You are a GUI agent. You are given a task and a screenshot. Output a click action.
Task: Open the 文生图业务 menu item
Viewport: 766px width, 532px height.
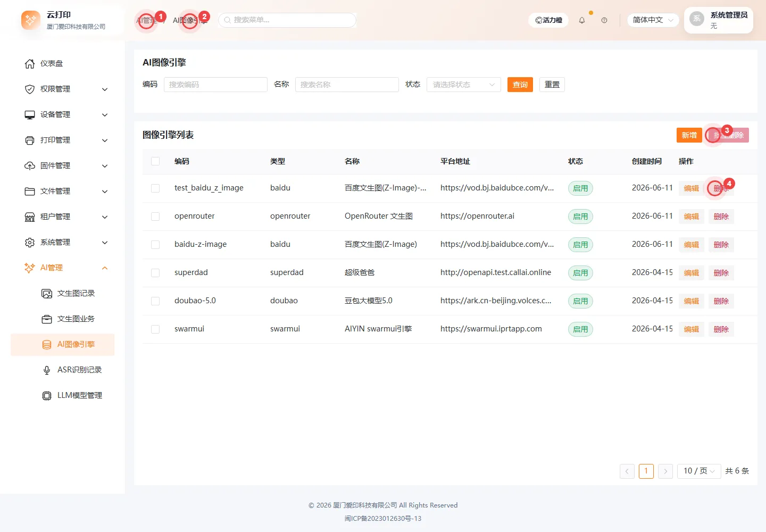click(x=63, y=319)
